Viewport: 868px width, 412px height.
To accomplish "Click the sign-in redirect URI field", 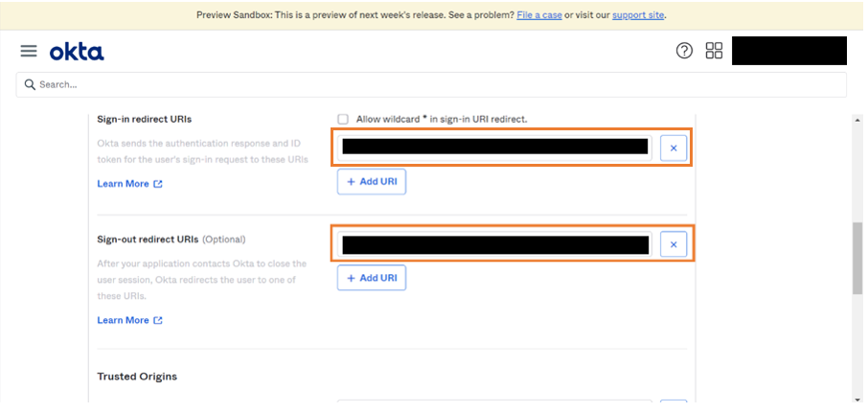I will point(494,147).
